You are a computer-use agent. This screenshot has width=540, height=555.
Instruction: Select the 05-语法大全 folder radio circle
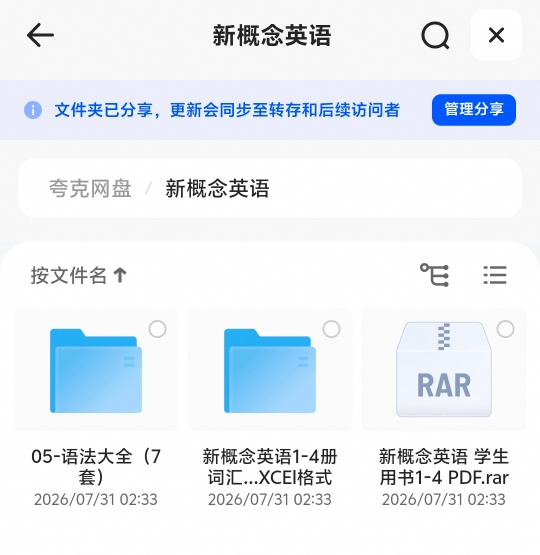(157, 329)
